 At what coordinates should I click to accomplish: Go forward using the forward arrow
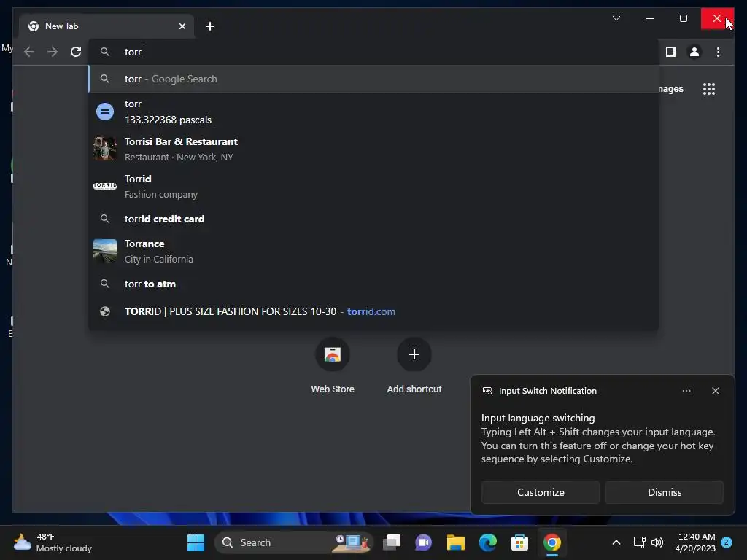[x=53, y=52]
